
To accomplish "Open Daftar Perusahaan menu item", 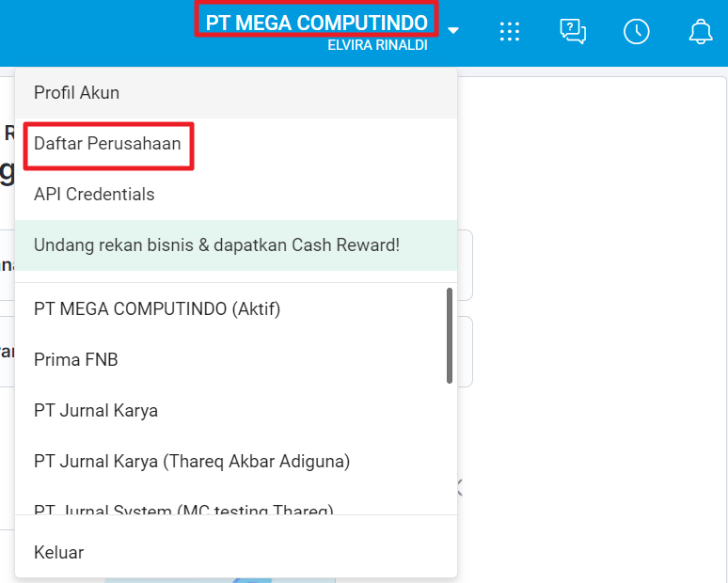I will [236, 144].
